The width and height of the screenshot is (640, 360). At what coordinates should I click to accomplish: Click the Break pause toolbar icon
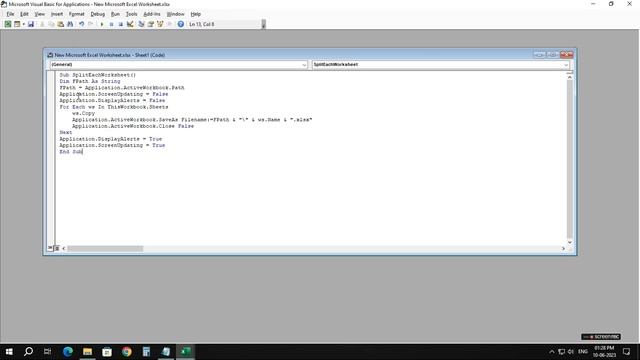[111, 24]
